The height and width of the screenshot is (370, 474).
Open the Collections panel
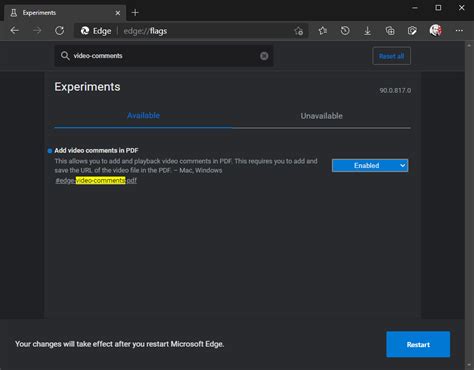[390, 31]
